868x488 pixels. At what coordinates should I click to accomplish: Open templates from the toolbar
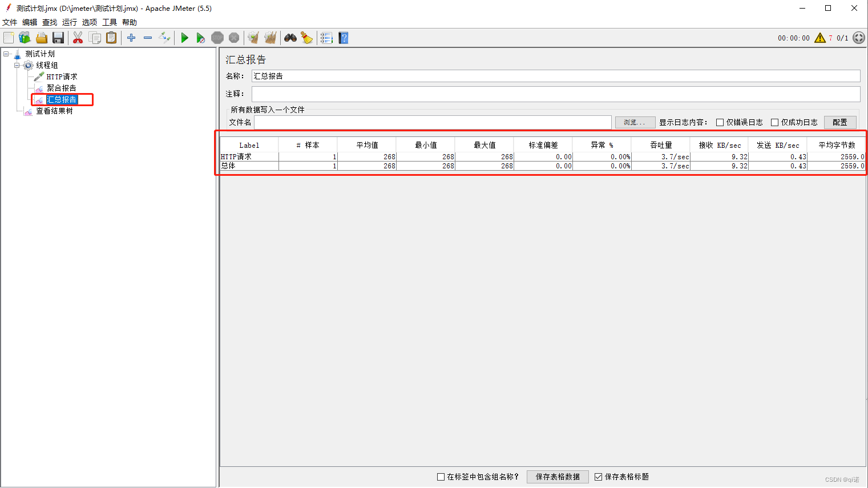point(25,38)
